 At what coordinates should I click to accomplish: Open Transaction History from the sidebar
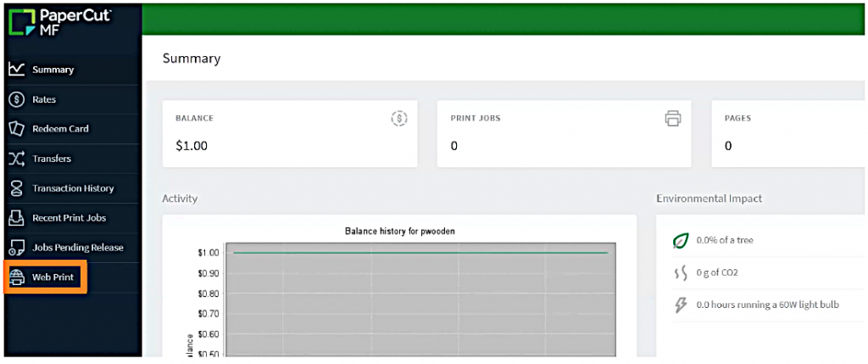[73, 188]
